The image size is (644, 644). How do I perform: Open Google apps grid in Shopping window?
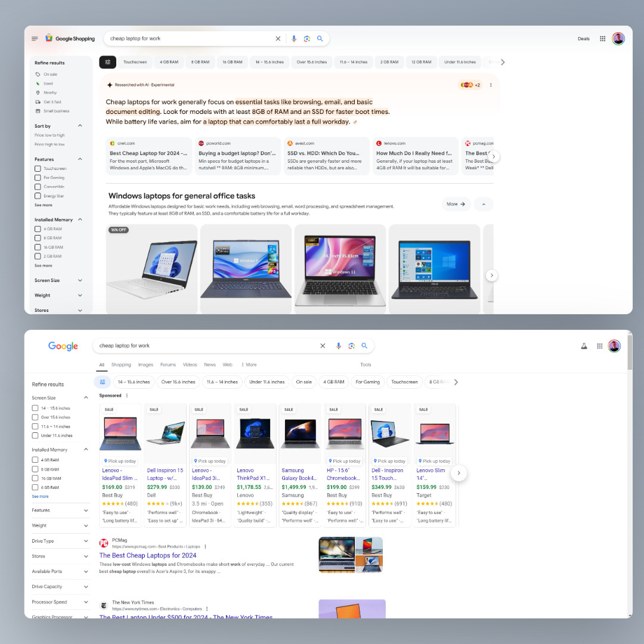pos(602,39)
